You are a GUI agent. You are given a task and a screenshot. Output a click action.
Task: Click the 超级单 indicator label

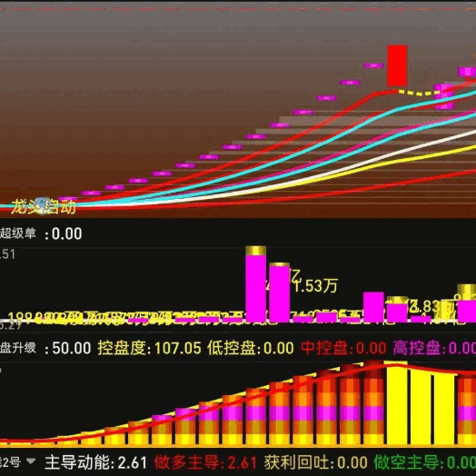point(18,233)
